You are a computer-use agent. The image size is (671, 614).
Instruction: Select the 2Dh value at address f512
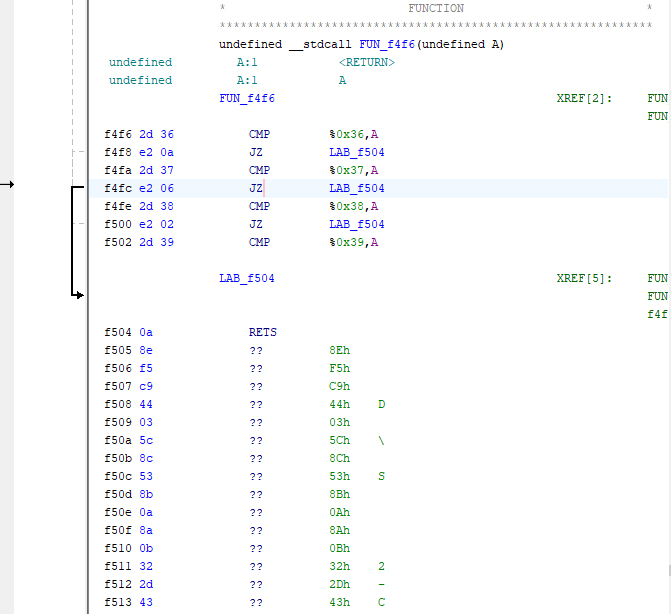pos(339,584)
